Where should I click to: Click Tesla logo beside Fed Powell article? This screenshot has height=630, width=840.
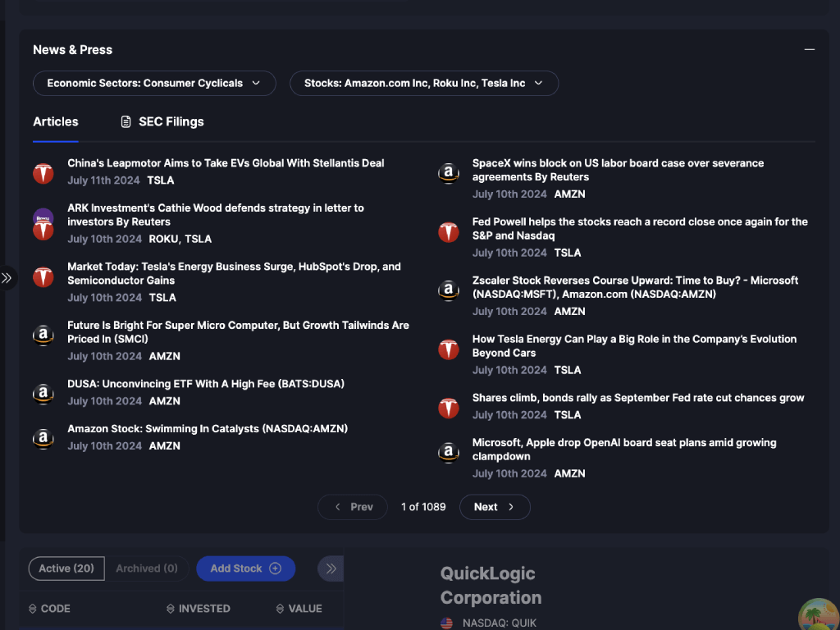(449, 232)
